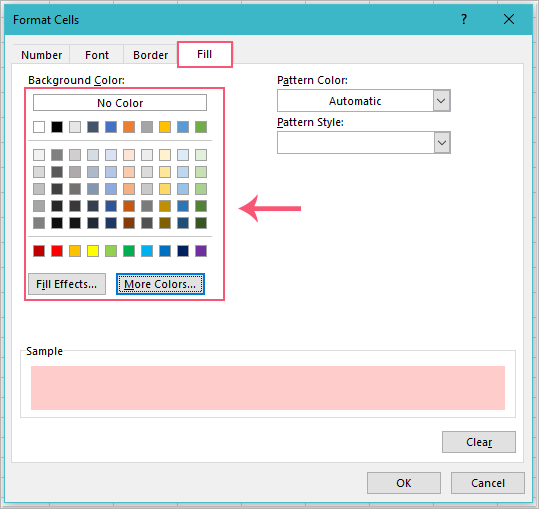Expand the Pattern Style dropdown arrow

(x=441, y=143)
